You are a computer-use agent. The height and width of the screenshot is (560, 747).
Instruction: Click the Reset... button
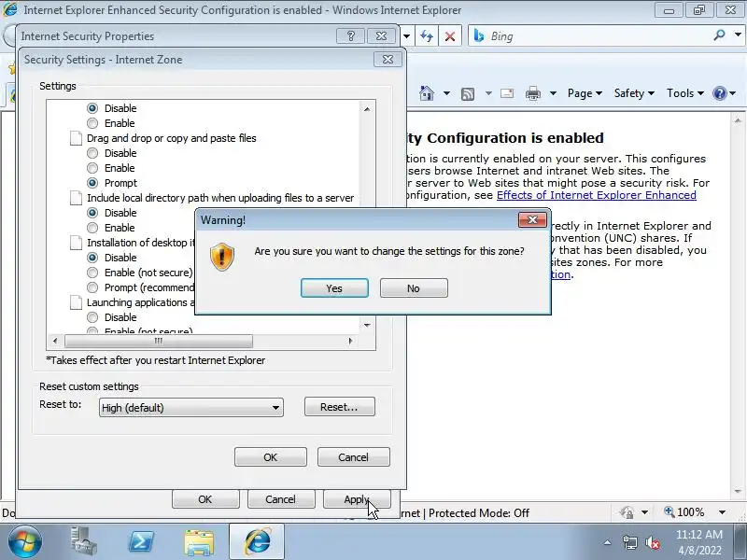pos(340,407)
